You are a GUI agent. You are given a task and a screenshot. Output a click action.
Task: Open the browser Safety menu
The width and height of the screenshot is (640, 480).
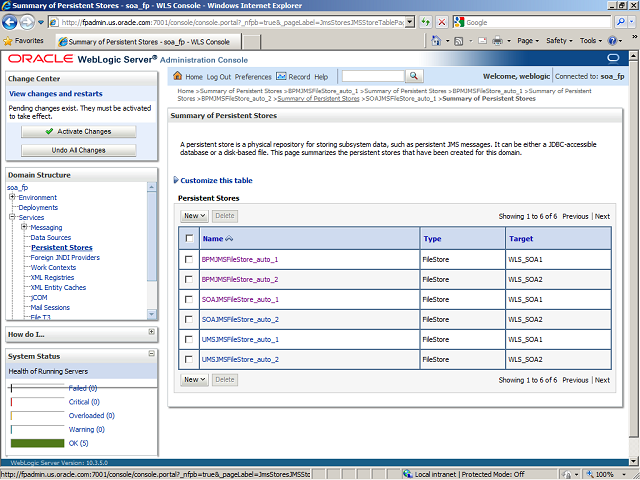[559, 41]
